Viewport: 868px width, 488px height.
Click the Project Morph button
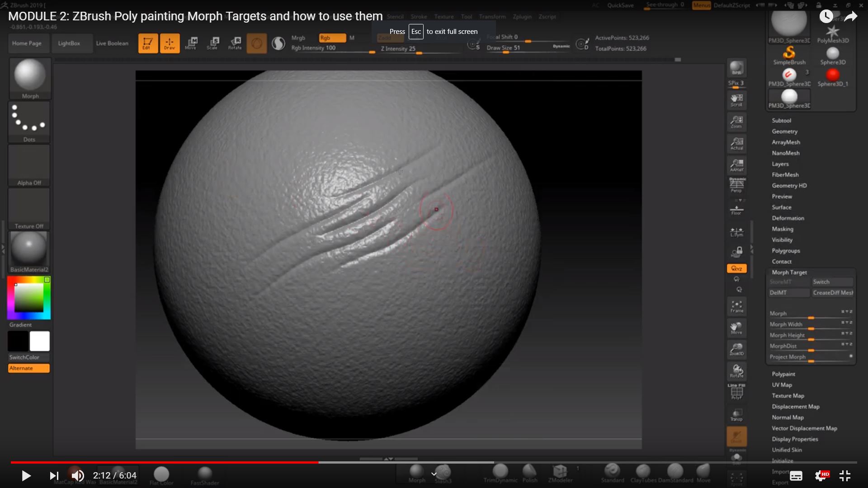click(x=811, y=357)
